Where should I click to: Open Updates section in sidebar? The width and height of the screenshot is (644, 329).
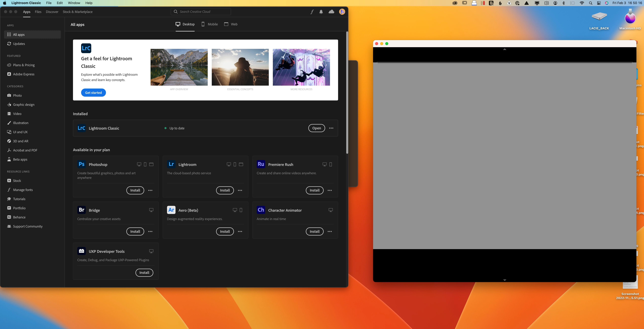pos(19,44)
